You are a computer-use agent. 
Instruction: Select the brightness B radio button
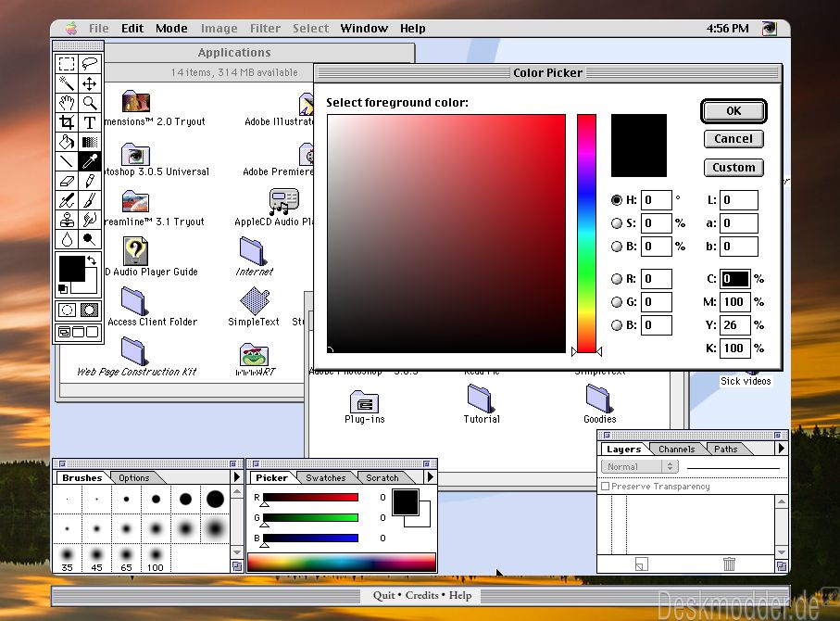[617, 247]
